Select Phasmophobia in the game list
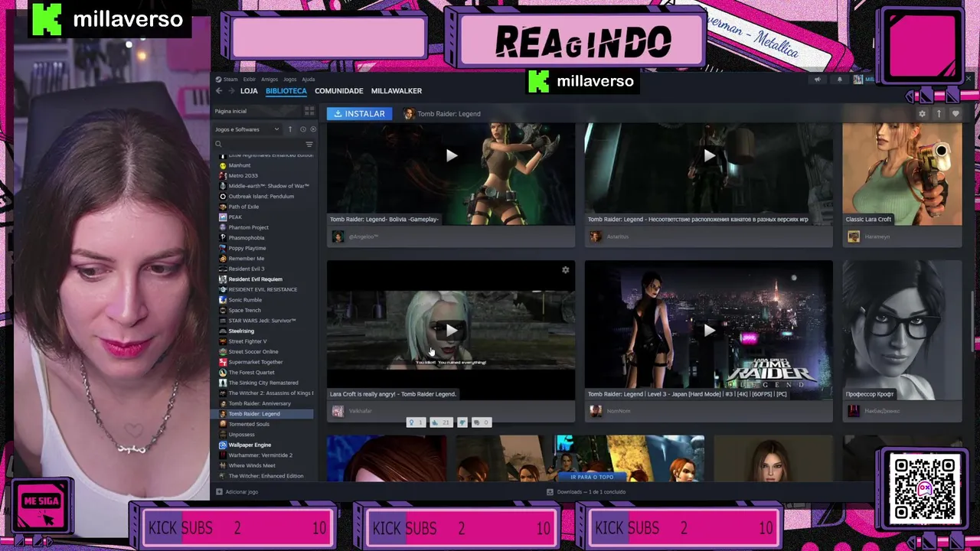This screenshot has width=980, height=551. (247, 237)
